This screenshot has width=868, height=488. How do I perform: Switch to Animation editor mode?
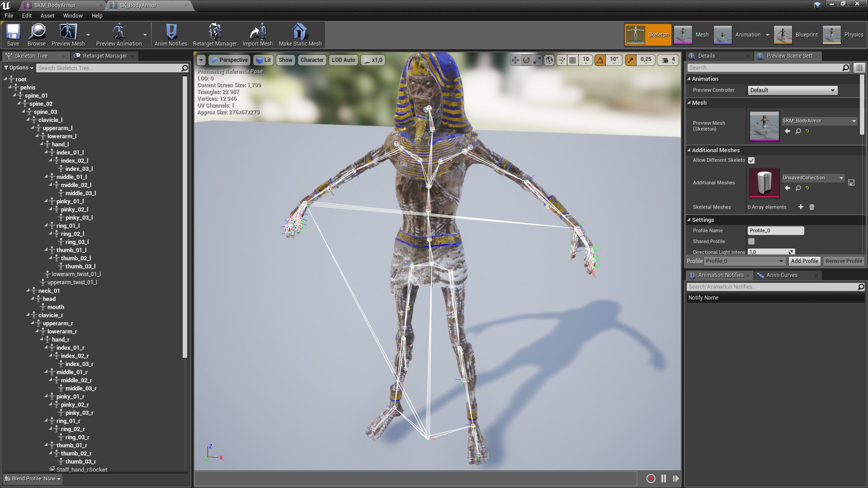pos(737,35)
